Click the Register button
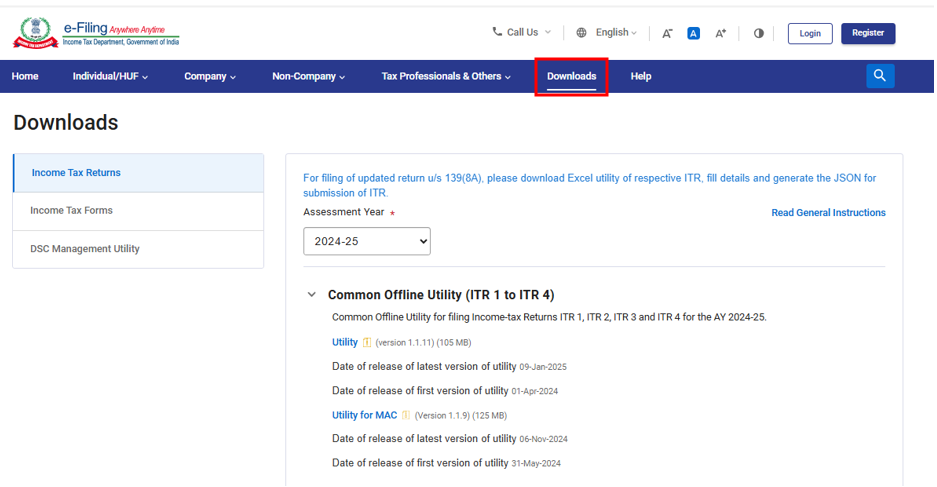Image resolution: width=937 pixels, height=487 pixels. 868,33
